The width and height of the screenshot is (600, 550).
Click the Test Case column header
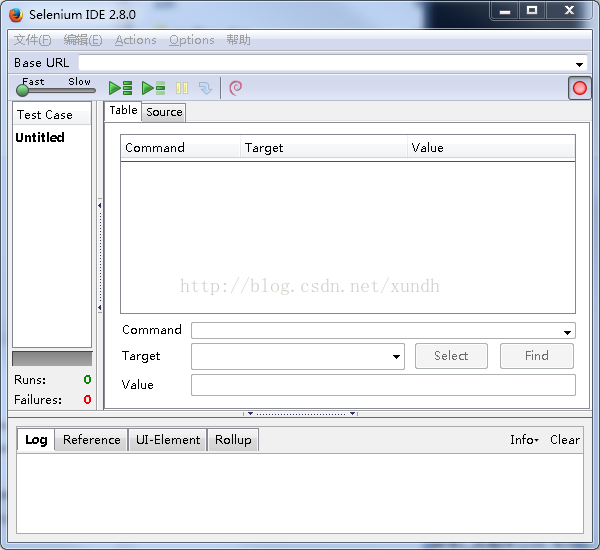point(52,115)
